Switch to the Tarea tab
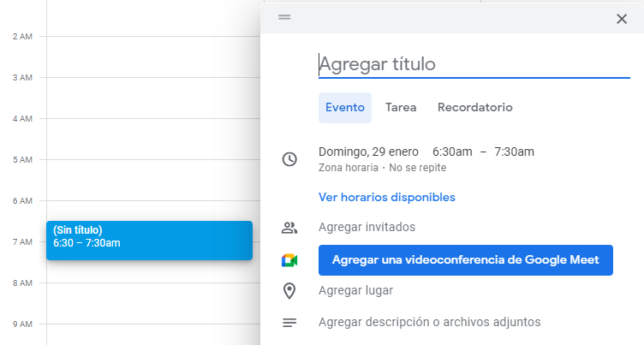Viewport: 644px width, 345px height. click(x=401, y=108)
